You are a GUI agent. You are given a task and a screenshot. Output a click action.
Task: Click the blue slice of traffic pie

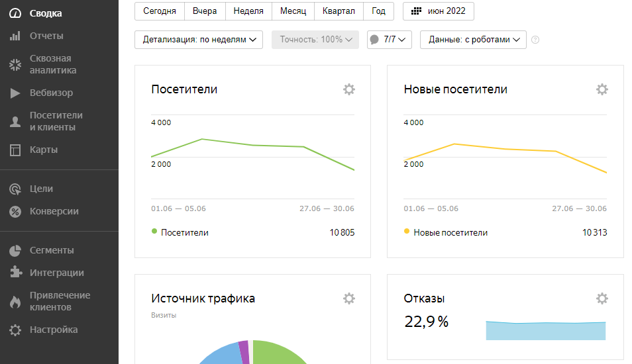click(224, 354)
